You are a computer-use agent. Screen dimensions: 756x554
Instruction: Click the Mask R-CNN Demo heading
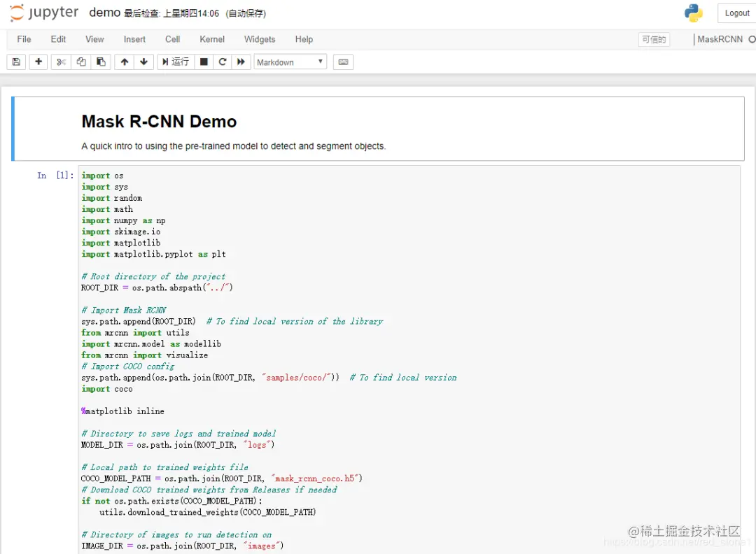159,122
